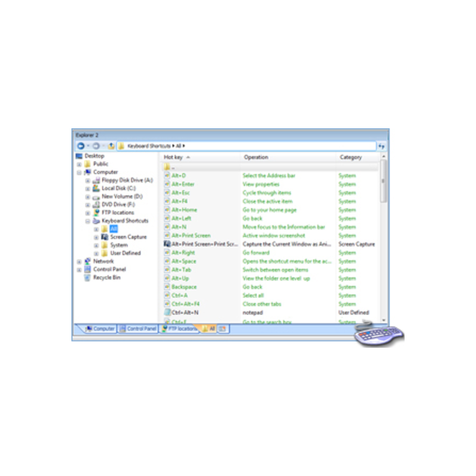476x476 pixels.
Task: Click the Forward navigation arrow
Action: [x=96, y=146]
